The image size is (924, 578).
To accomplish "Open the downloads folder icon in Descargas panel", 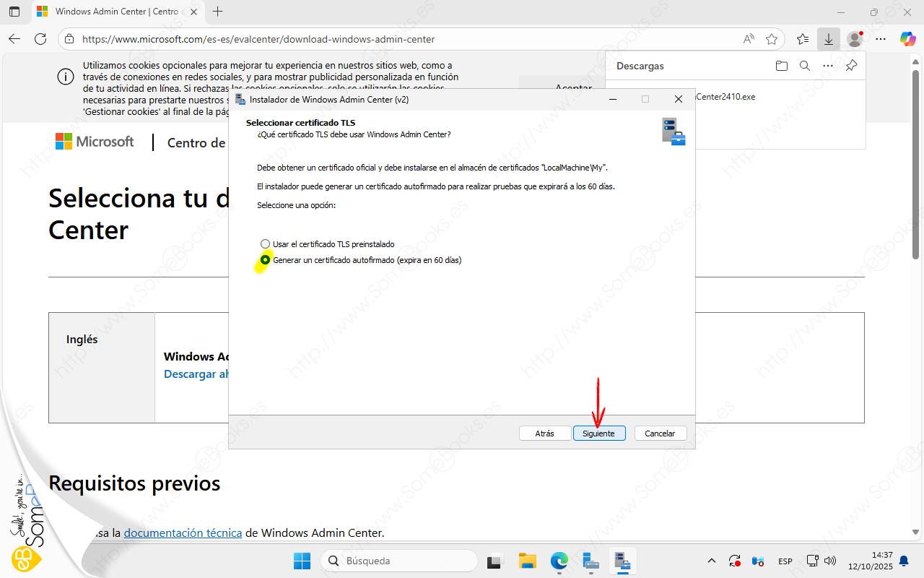I will (x=781, y=66).
